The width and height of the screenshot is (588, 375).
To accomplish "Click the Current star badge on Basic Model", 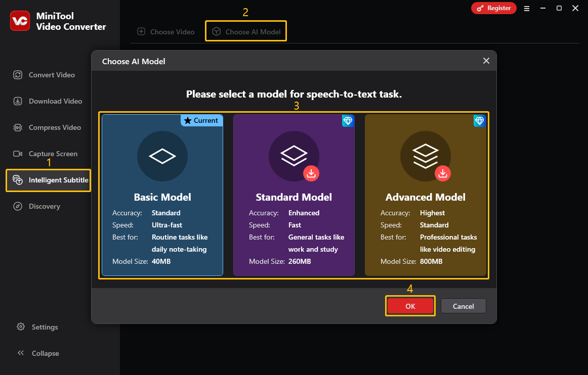I will 202,120.
